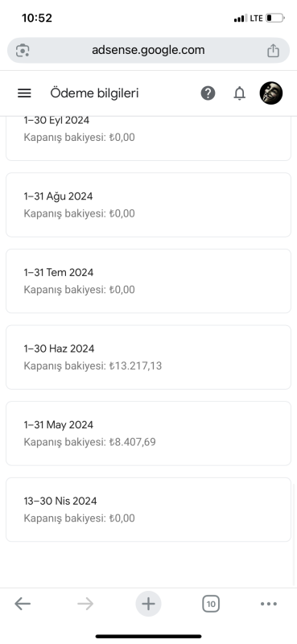Image resolution: width=297 pixels, height=644 pixels.
Task: Go back with the browser back arrow
Action: click(23, 604)
